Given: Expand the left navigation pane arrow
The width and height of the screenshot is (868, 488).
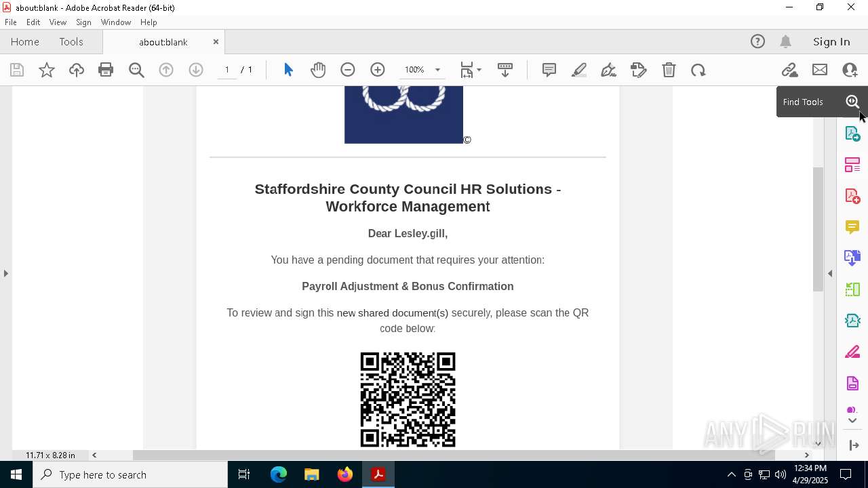Looking at the screenshot, I should coord(6,273).
